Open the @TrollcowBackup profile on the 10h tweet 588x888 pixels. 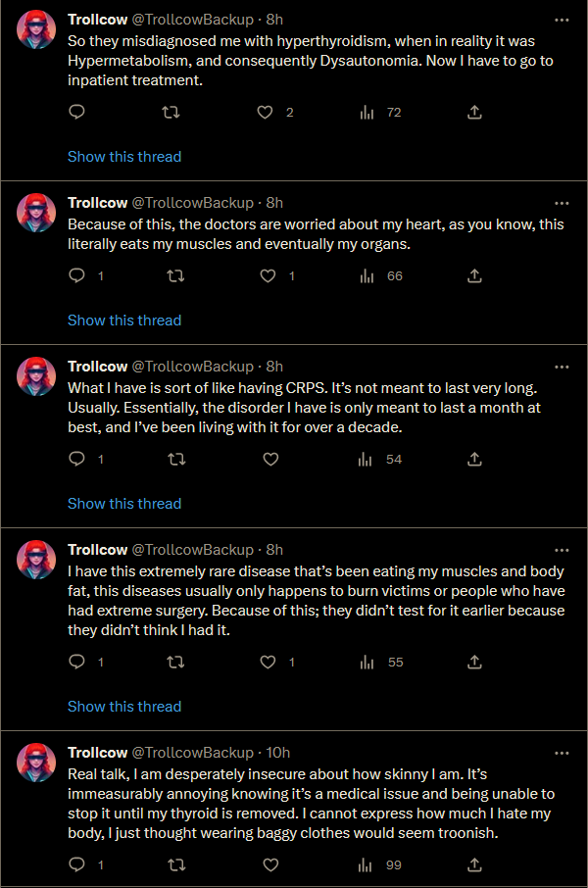[x=192, y=753]
